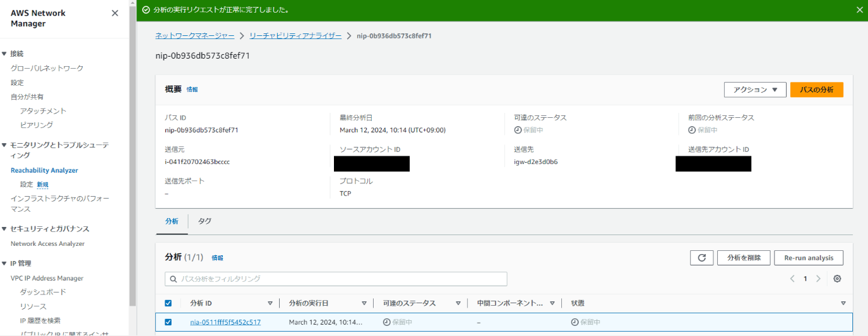The height and width of the screenshot is (336, 868).
Task: Collapse モニタリングとトラブルシューティング section
Action: tap(4, 145)
